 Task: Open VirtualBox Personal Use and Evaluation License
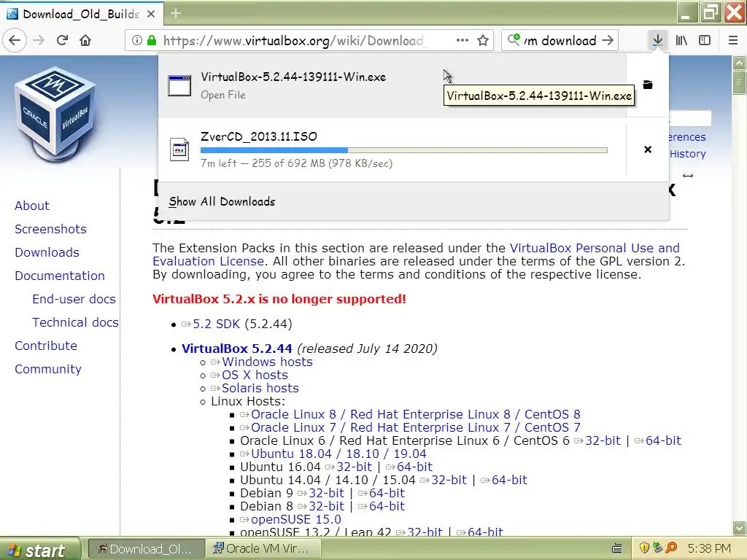[x=595, y=248]
